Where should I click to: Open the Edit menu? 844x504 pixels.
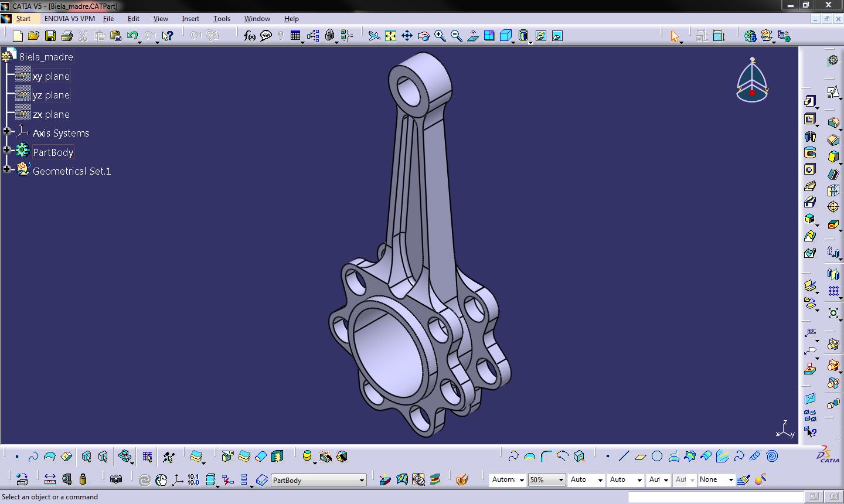pyautogui.click(x=134, y=19)
